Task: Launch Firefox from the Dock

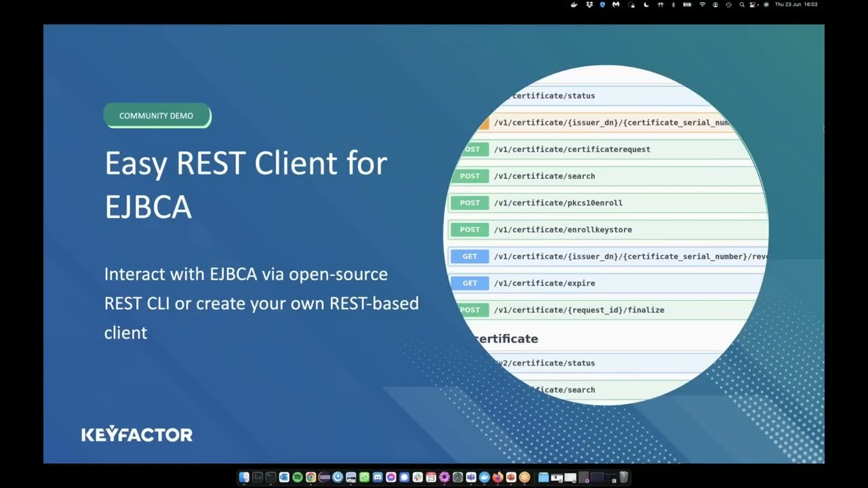Action: 498,477
